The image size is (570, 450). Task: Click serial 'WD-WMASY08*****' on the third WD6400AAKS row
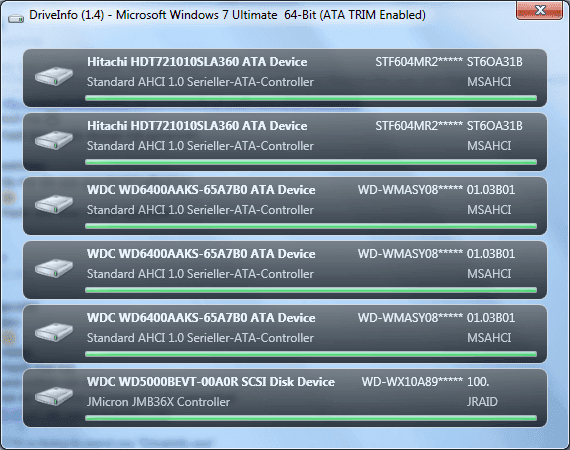(x=410, y=318)
